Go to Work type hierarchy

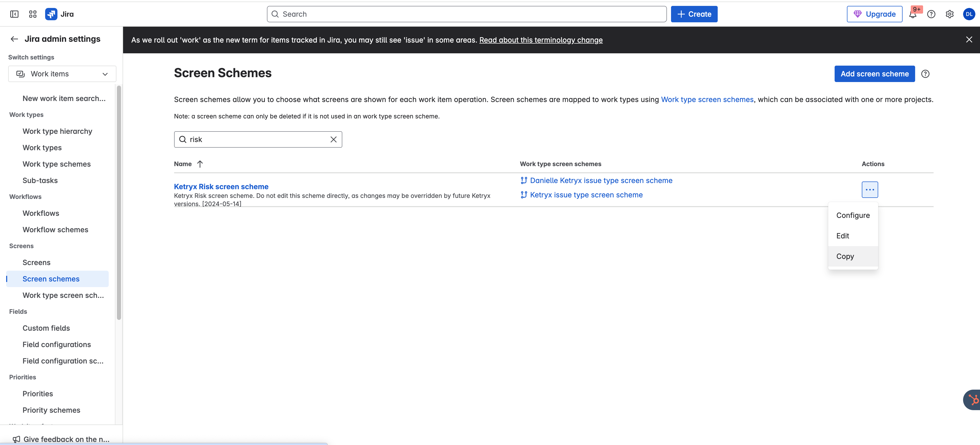(x=57, y=131)
